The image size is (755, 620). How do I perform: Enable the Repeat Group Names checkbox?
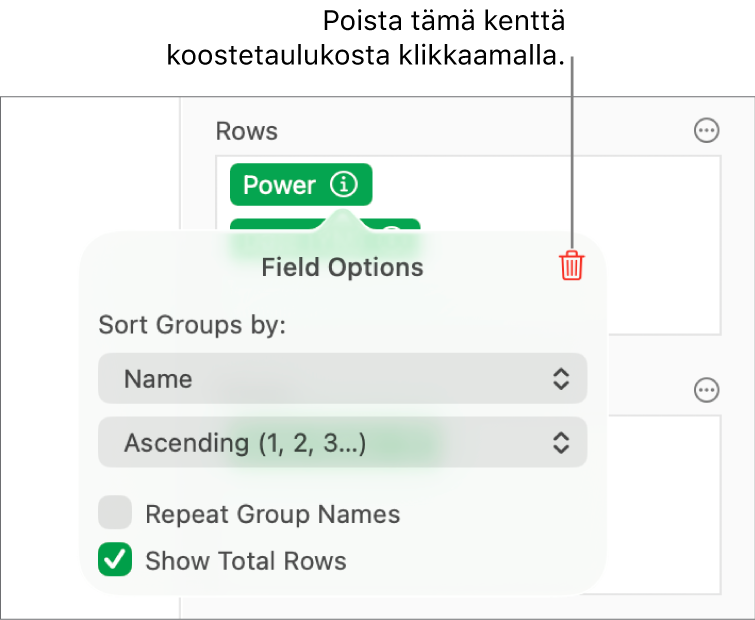pyautogui.click(x=115, y=514)
